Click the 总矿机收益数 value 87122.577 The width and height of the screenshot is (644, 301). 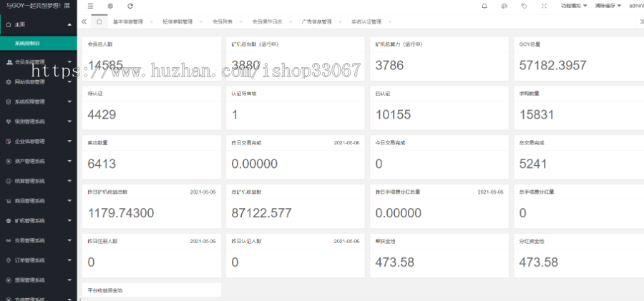(x=262, y=213)
